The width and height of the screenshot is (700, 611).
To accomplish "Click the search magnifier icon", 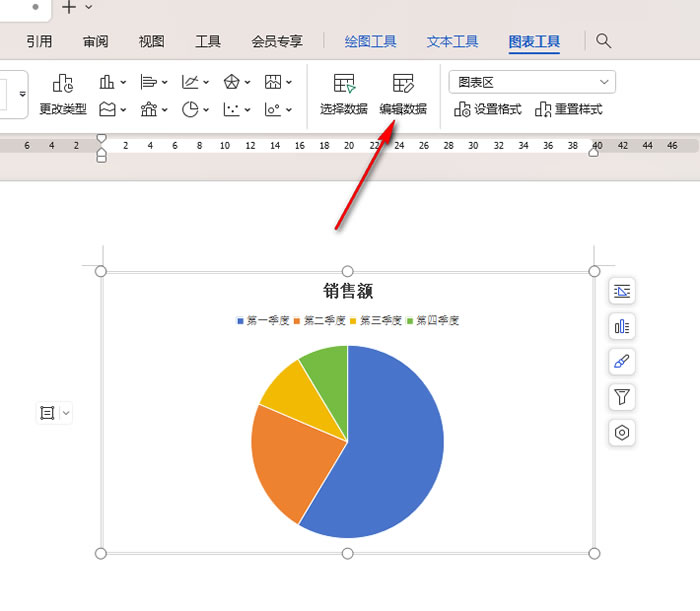I will coord(603,41).
